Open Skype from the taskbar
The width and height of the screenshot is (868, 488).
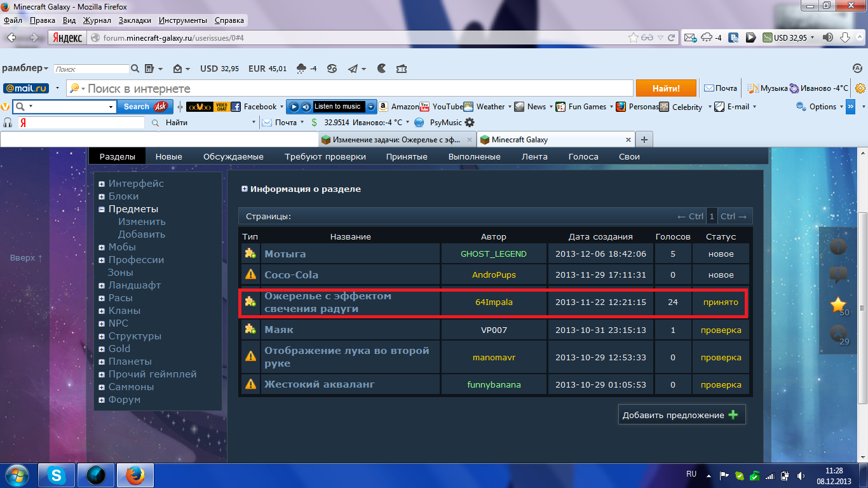pos(57,475)
